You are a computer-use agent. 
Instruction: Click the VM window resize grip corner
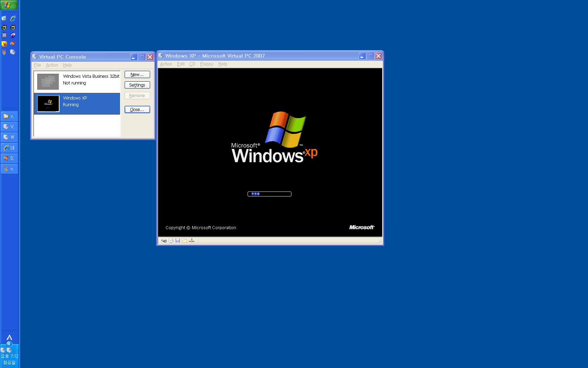point(380,241)
